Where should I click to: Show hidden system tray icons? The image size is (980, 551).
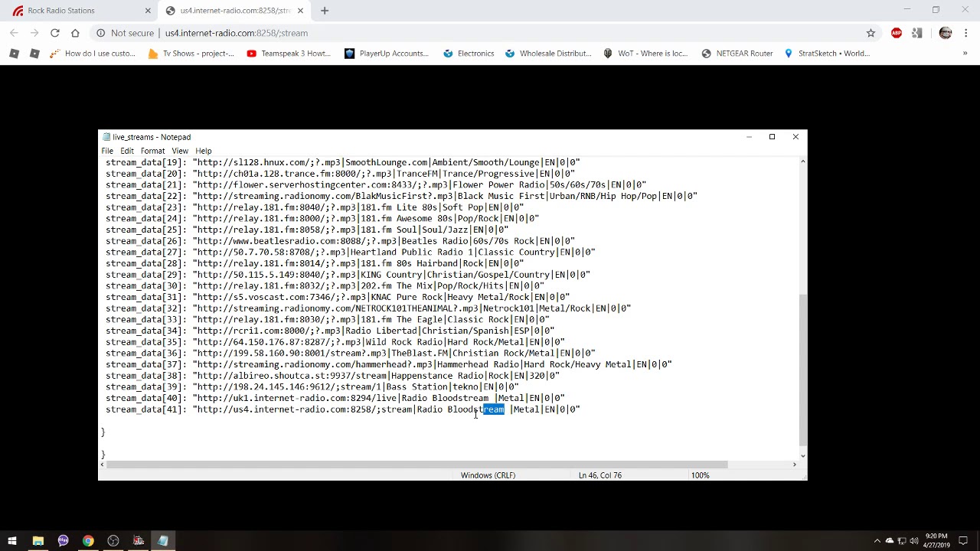coord(878,541)
